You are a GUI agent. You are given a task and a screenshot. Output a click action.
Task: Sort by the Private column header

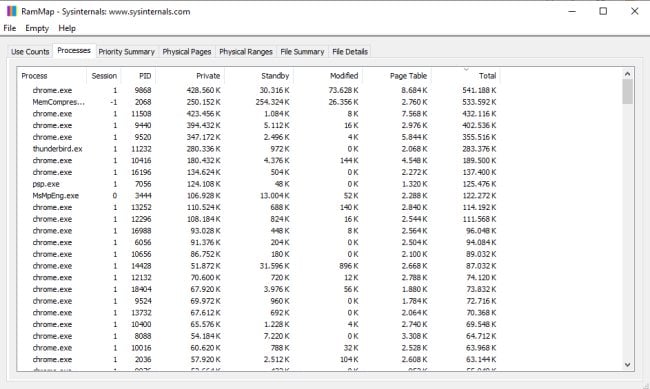click(190, 76)
